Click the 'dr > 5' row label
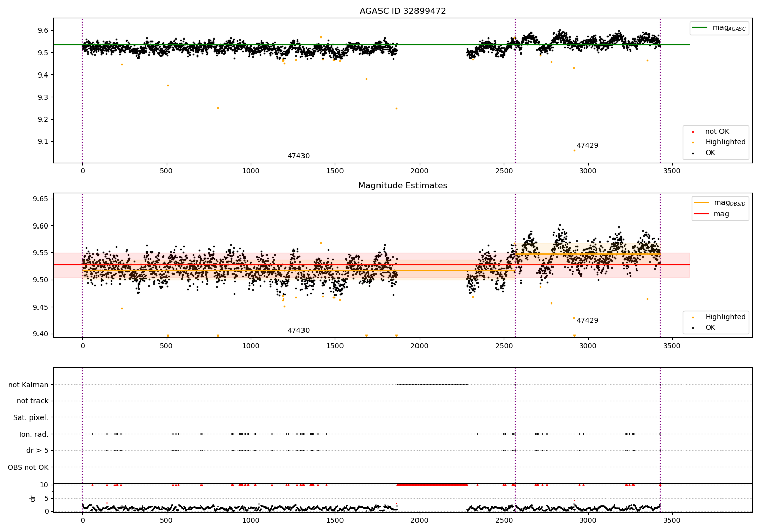The width and height of the screenshot is (760, 532). [37, 451]
